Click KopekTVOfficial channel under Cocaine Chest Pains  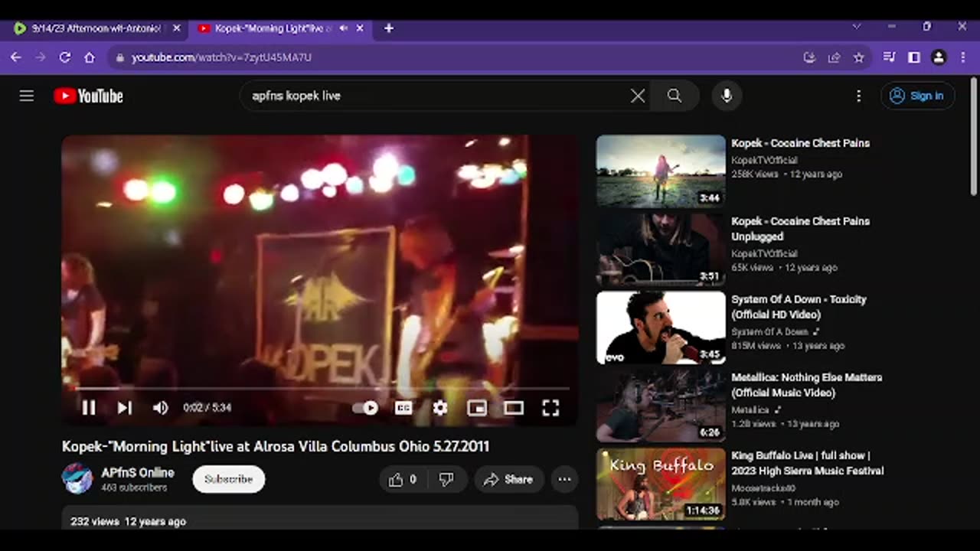[x=764, y=160]
